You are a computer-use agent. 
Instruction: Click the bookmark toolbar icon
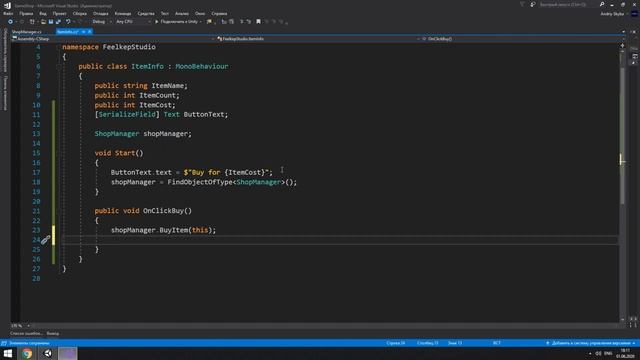pos(258,22)
